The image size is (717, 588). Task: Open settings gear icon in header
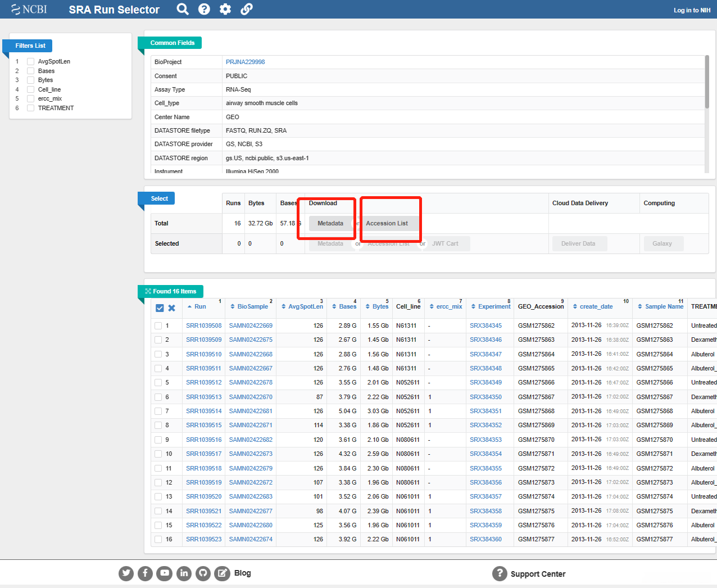pos(225,9)
